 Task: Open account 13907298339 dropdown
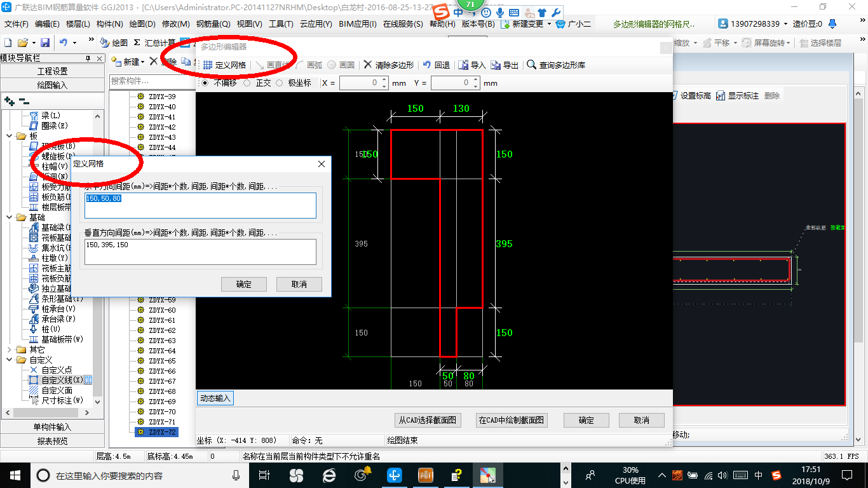point(785,24)
